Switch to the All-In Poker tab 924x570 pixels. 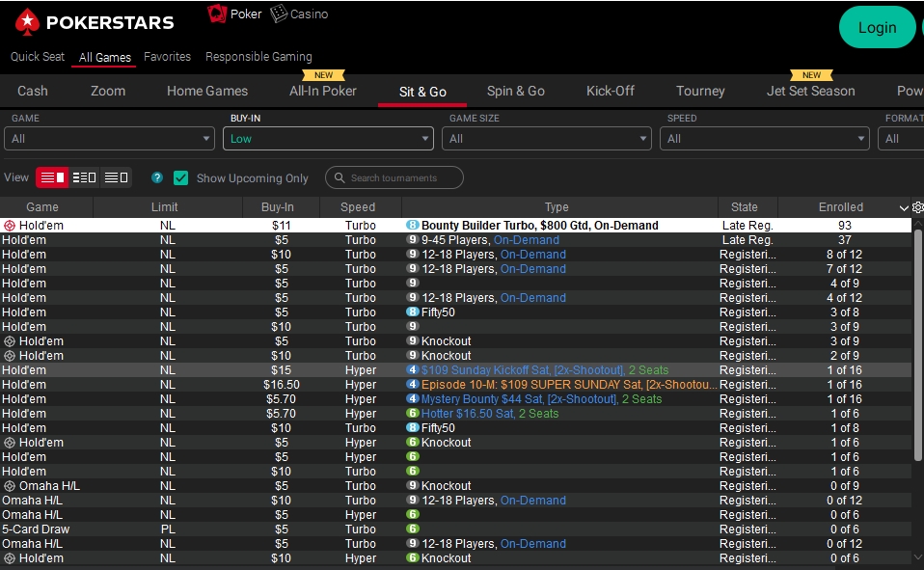click(x=323, y=91)
